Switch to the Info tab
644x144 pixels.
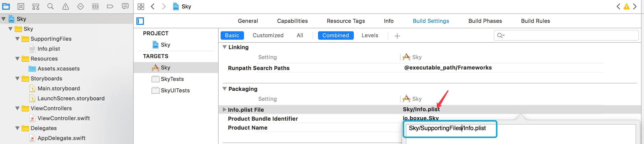pos(389,21)
